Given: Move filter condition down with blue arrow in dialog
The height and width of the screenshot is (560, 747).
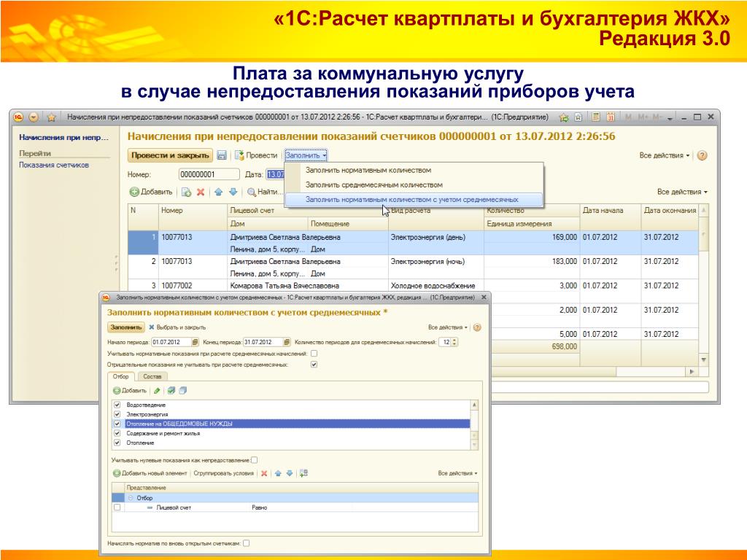Looking at the screenshot, I should 289,473.
